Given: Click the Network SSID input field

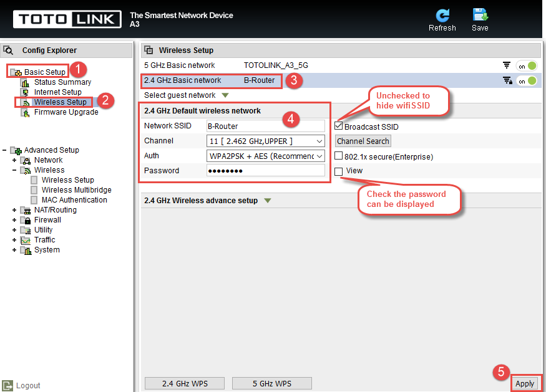Looking at the screenshot, I should pyautogui.click(x=266, y=126).
